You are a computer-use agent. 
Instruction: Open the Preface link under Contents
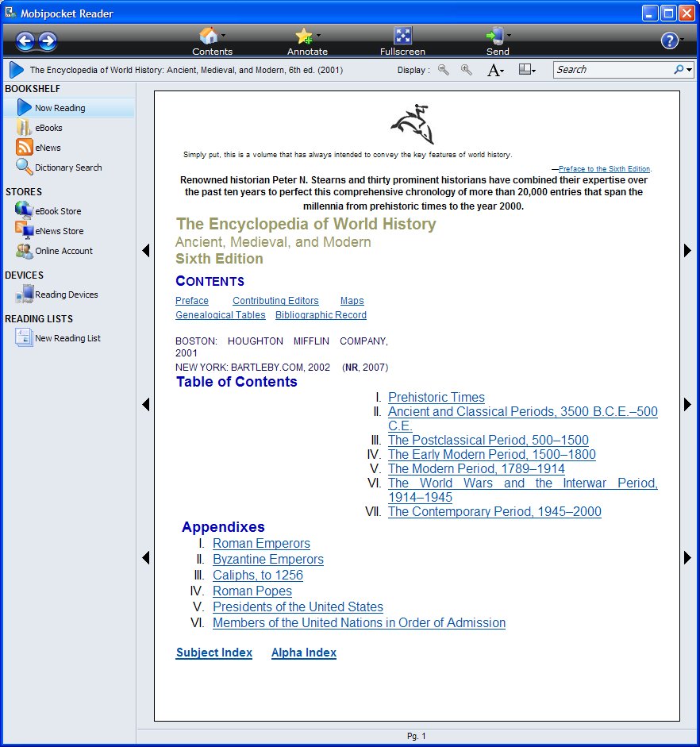tap(192, 301)
